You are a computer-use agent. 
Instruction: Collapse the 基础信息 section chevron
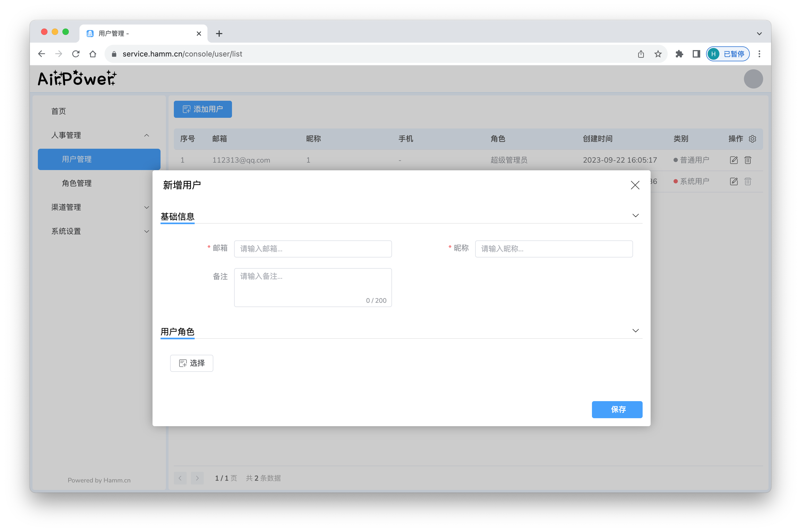pos(635,216)
